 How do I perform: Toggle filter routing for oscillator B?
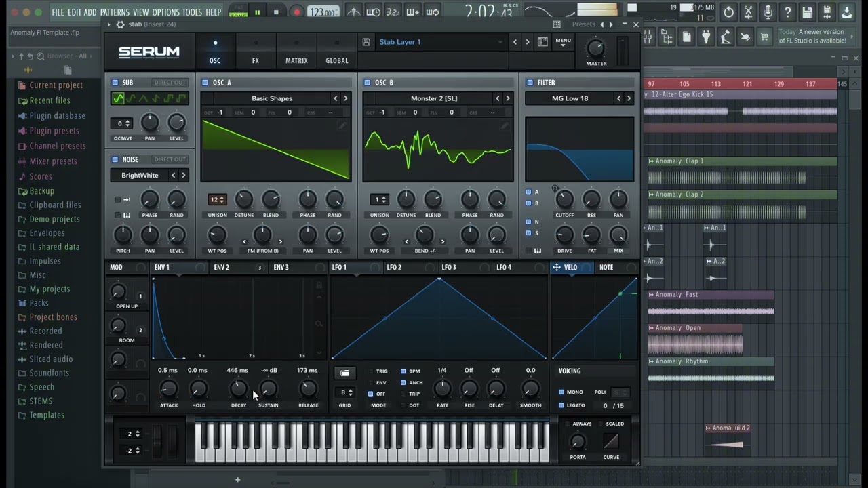[x=528, y=203]
